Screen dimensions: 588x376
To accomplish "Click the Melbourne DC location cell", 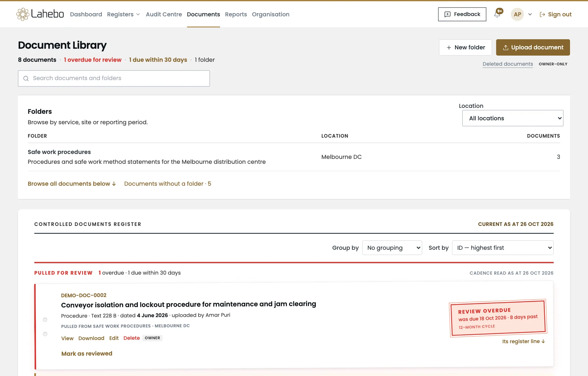I will tap(341, 157).
